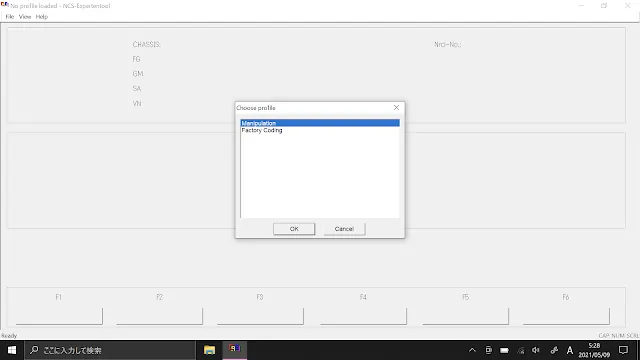Open File Explorer from taskbar
The image size is (640, 360).
[x=209, y=350]
